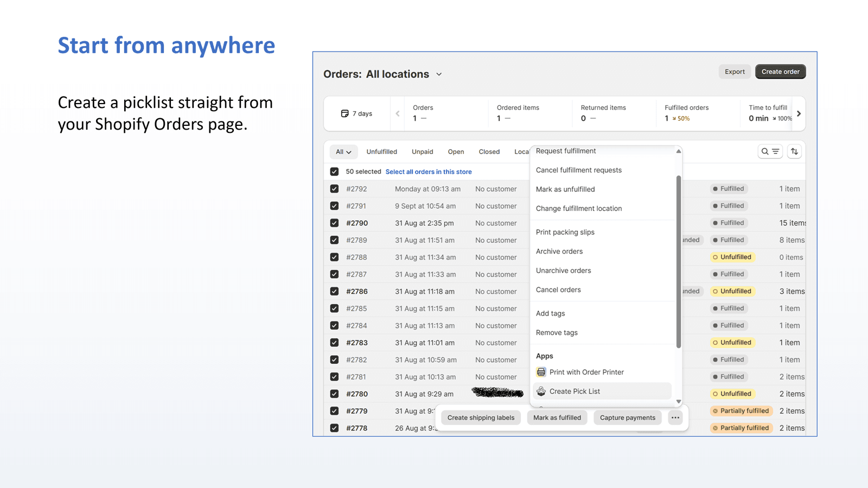Show previous analytics metrics with left arrow
The height and width of the screenshot is (488, 868).
point(398,114)
